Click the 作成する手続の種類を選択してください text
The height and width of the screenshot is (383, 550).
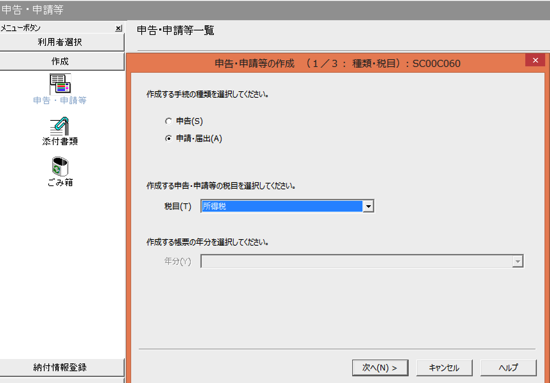click(207, 95)
